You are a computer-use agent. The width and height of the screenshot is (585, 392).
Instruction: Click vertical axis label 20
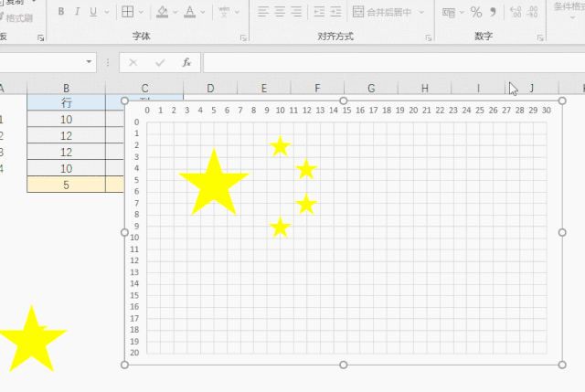pyautogui.click(x=134, y=353)
